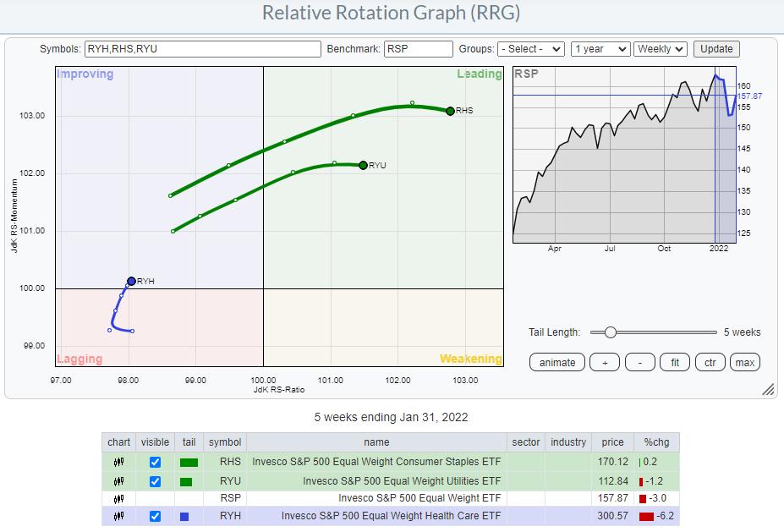
Task: Expand the 1 year period dropdown
Action: coord(600,49)
